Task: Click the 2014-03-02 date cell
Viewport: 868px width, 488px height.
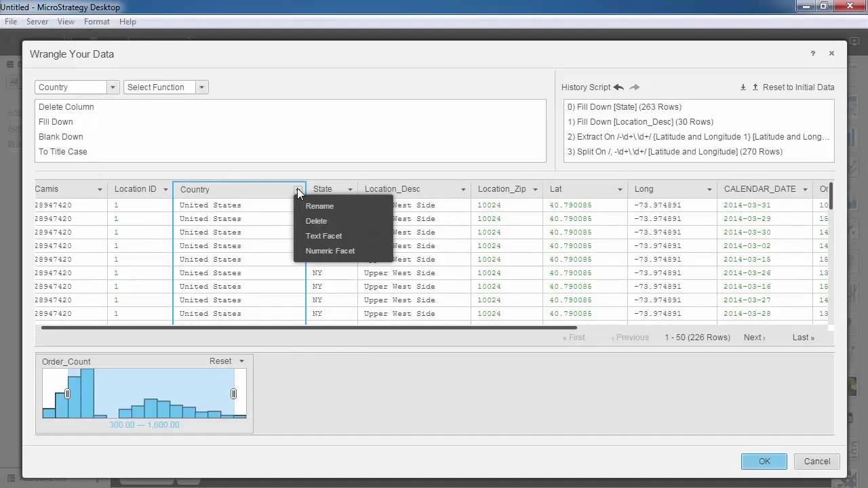Action: 747,246
